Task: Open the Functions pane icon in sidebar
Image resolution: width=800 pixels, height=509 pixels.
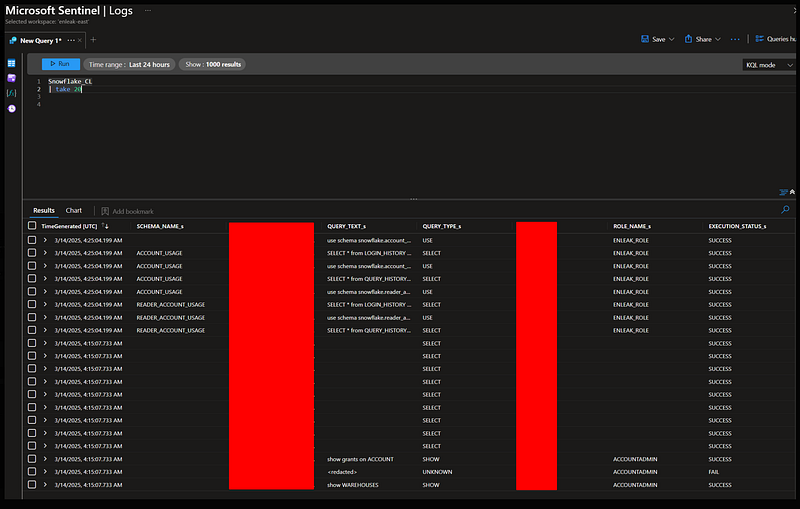Action: [11, 93]
